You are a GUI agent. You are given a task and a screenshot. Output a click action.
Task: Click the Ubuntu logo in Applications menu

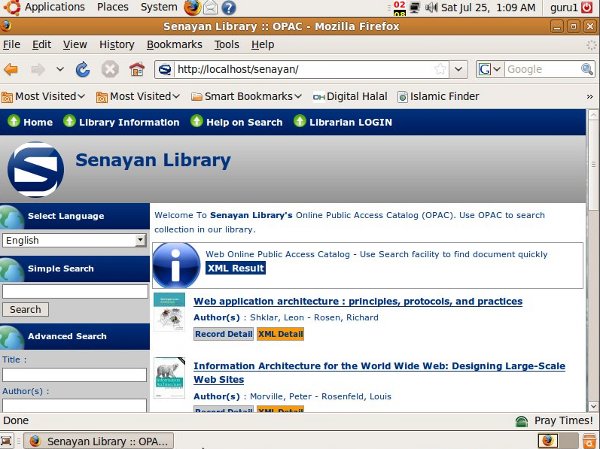point(11,7)
